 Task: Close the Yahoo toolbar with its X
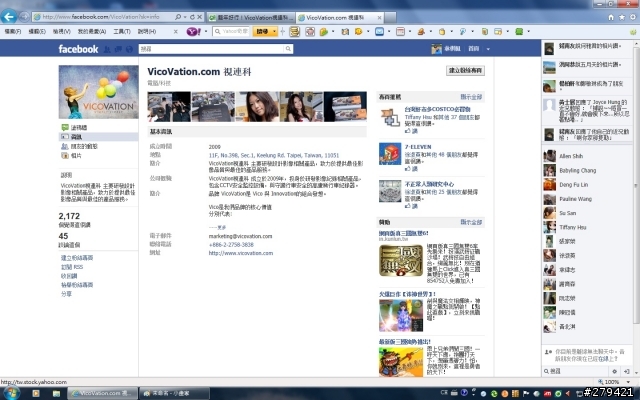click(x=176, y=31)
